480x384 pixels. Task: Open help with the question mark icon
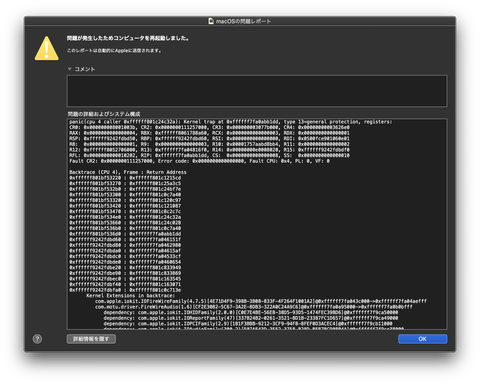click(37, 339)
